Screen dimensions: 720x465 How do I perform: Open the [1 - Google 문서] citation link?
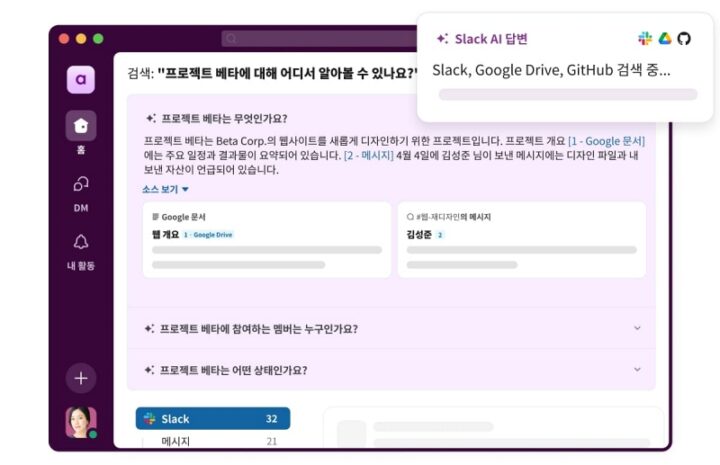[606, 141]
